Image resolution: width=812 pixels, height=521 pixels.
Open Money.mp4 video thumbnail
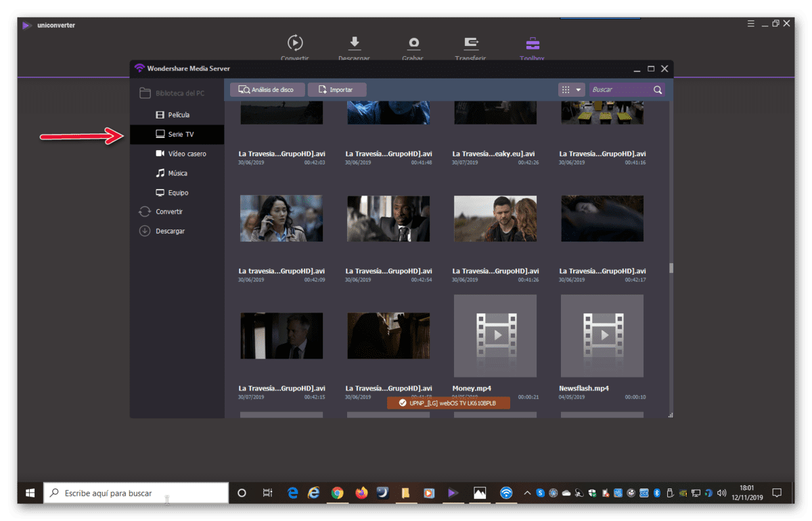[495, 336]
